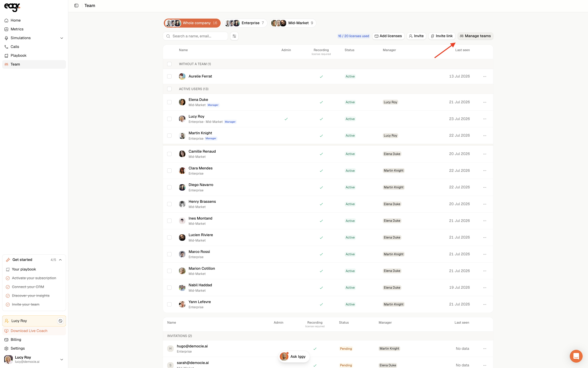Check the box for Aurelie Ferrat

(169, 77)
